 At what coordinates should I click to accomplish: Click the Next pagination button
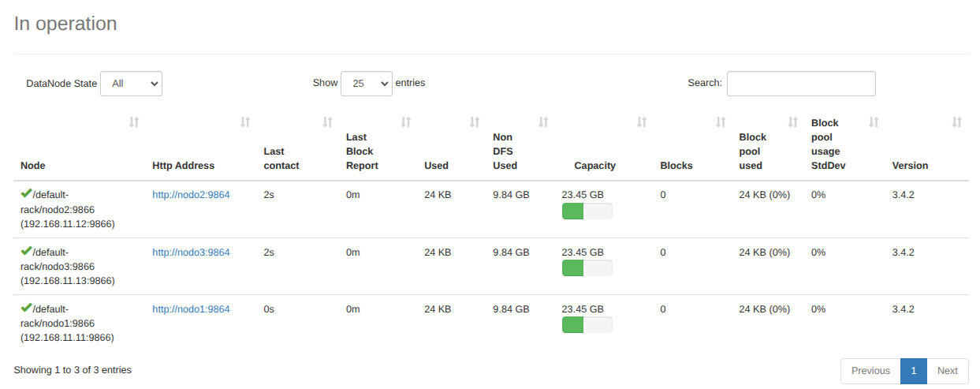click(x=947, y=371)
